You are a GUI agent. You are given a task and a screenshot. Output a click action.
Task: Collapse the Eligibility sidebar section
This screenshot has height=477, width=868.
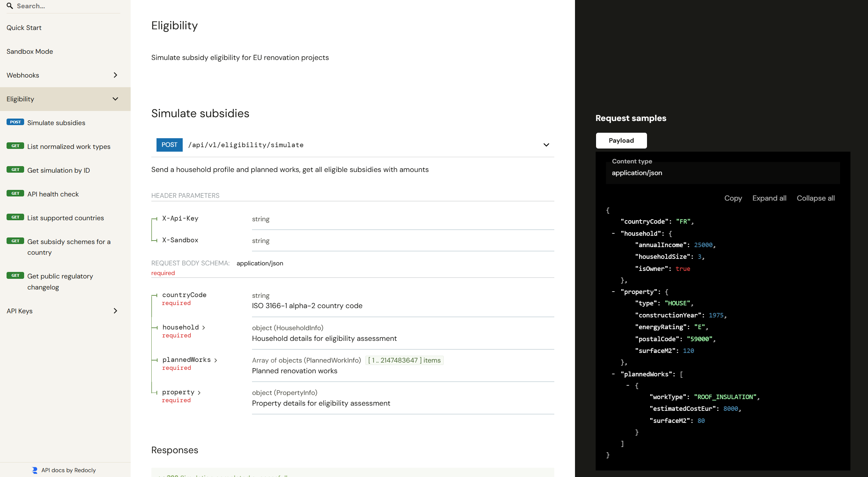tap(115, 99)
